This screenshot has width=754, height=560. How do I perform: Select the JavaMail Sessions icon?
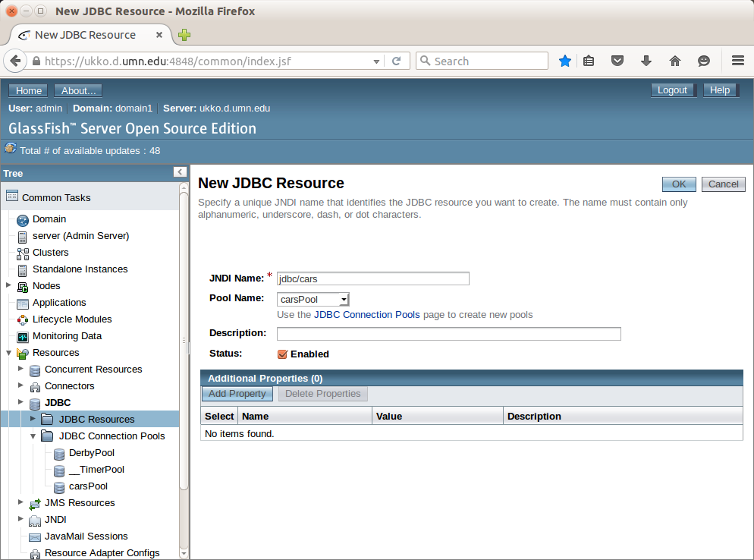(x=34, y=536)
